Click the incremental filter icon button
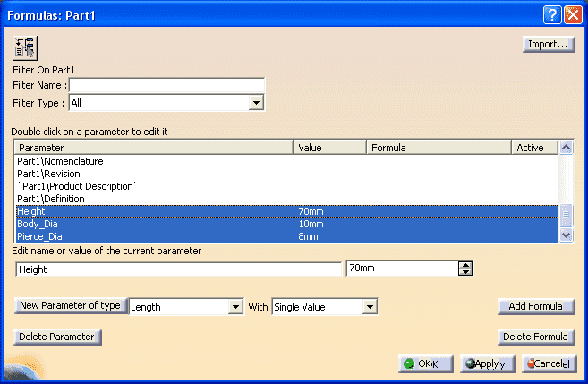 25,48
